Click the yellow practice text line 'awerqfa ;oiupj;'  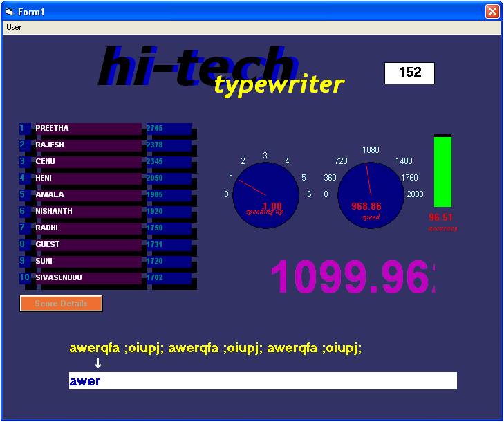coord(215,349)
